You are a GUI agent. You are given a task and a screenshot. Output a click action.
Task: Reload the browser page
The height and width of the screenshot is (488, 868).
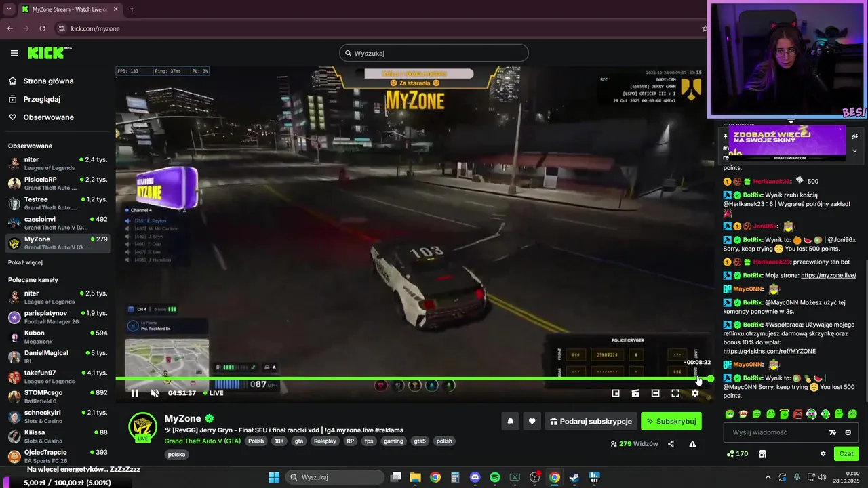click(42, 28)
